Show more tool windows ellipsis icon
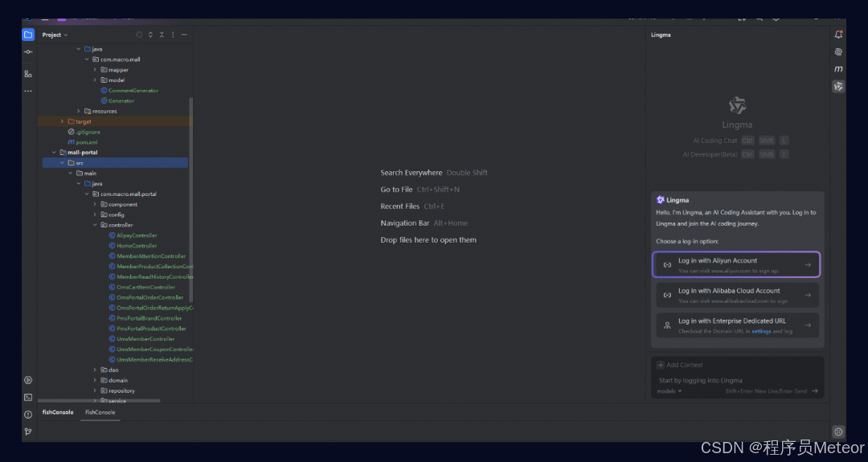This screenshot has height=462, width=868. 27,91
